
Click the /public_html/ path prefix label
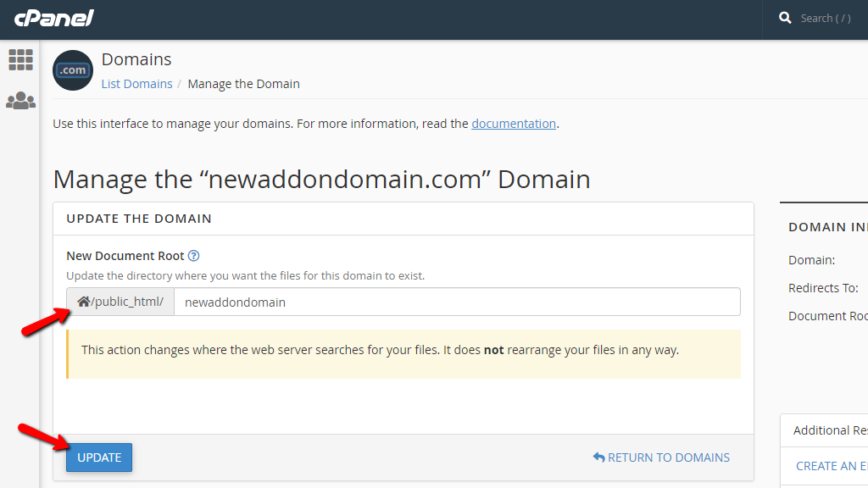pyautogui.click(x=125, y=302)
